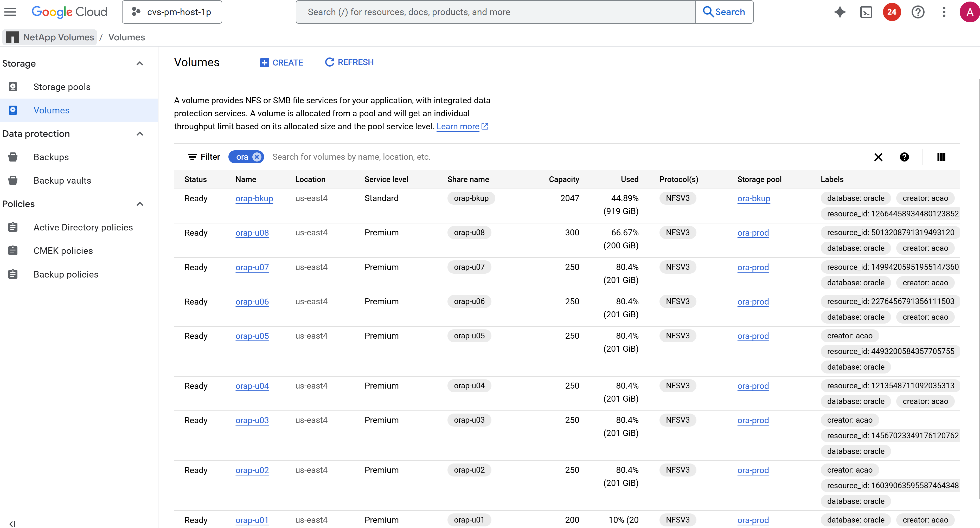The height and width of the screenshot is (528, 980).
Task: Open Gemini AI assistant sparkle icon
Action: tap(840, 12)
